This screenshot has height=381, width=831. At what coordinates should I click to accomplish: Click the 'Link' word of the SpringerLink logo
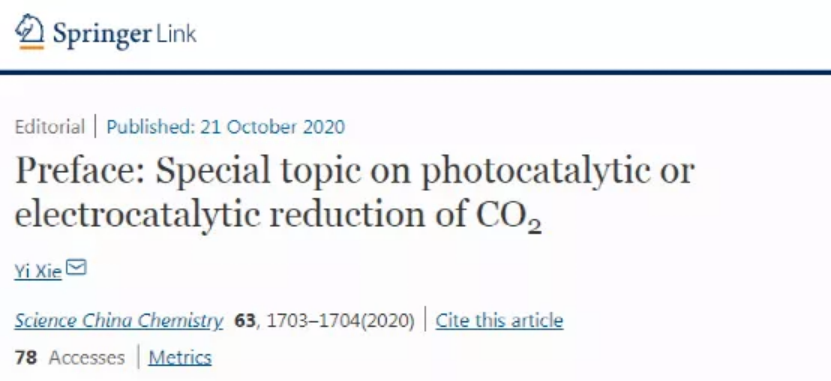coord(175,34)
